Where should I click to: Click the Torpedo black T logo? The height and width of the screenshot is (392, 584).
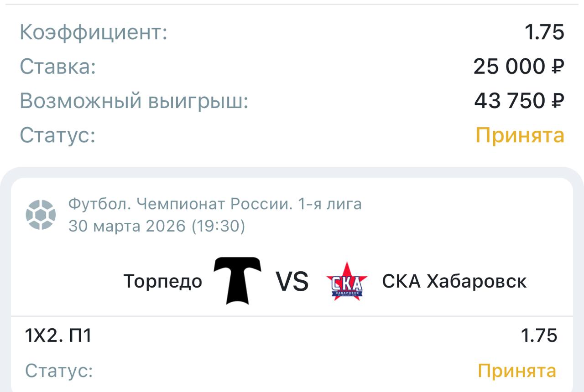[x=237, y=280]
